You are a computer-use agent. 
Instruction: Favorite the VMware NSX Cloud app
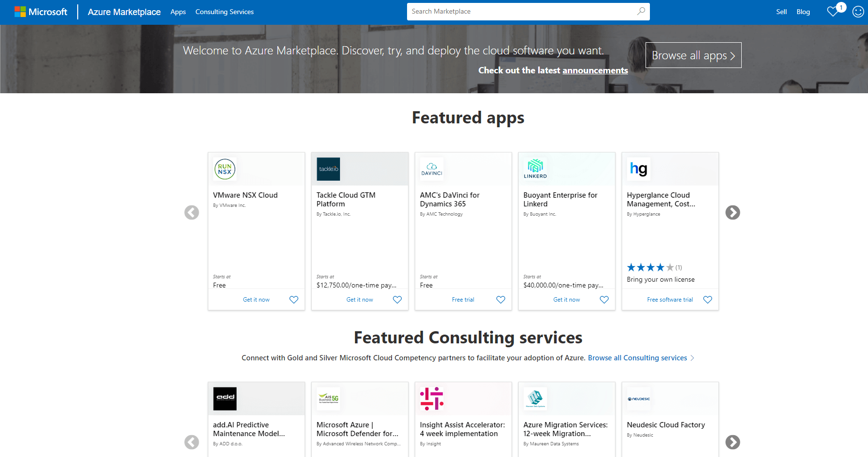point(294,300)
